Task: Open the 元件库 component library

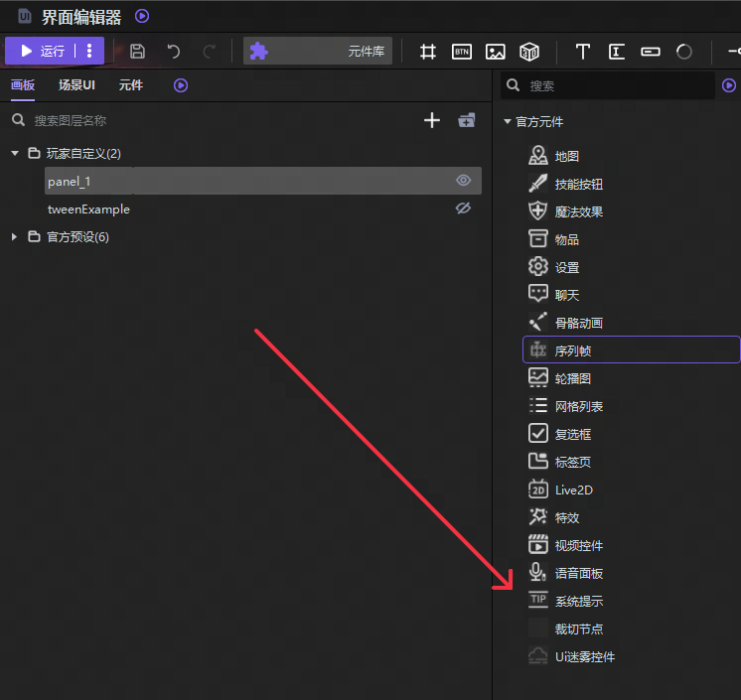Action: pos(318,52)
